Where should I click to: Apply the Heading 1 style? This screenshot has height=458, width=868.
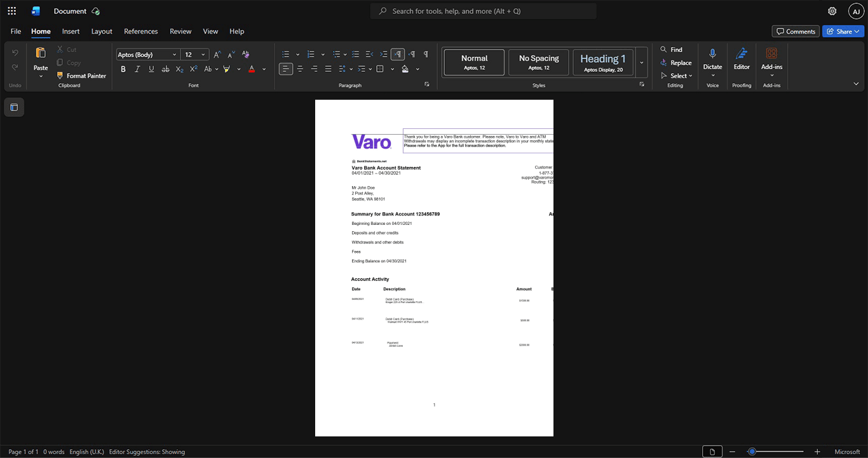point(603,62)
